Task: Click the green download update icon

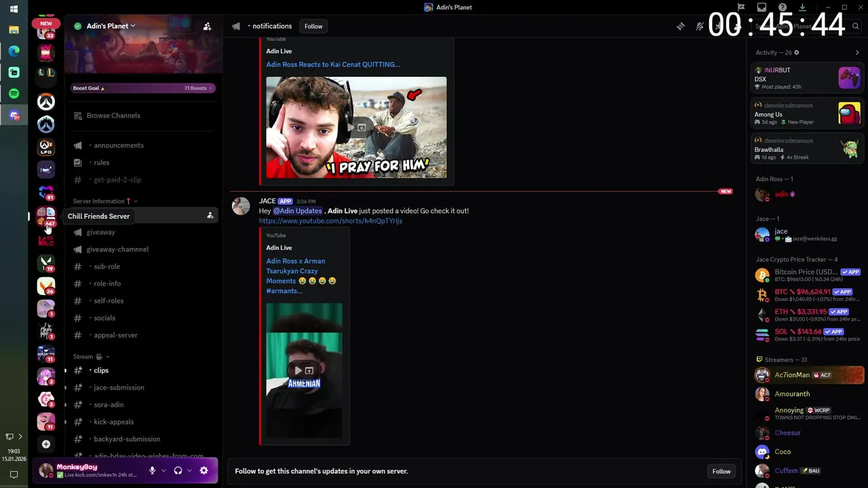Action: pos(802,7)
